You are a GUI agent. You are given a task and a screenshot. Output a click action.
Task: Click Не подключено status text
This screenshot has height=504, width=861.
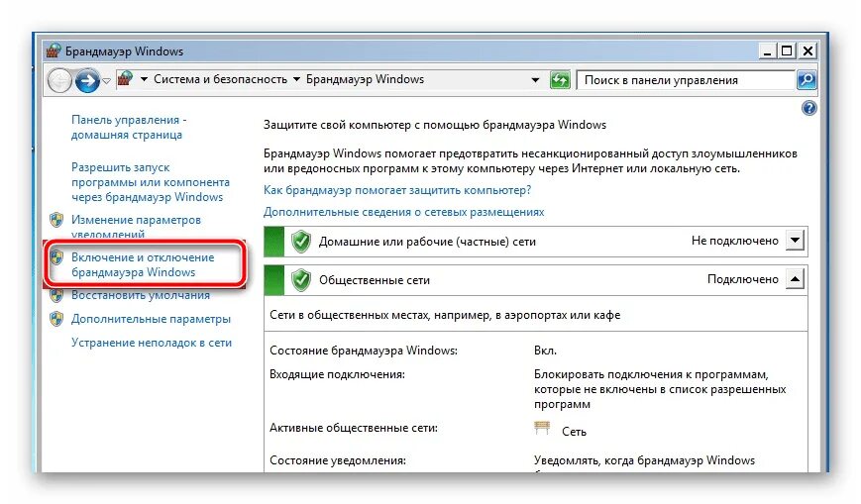tap(735, 241)
